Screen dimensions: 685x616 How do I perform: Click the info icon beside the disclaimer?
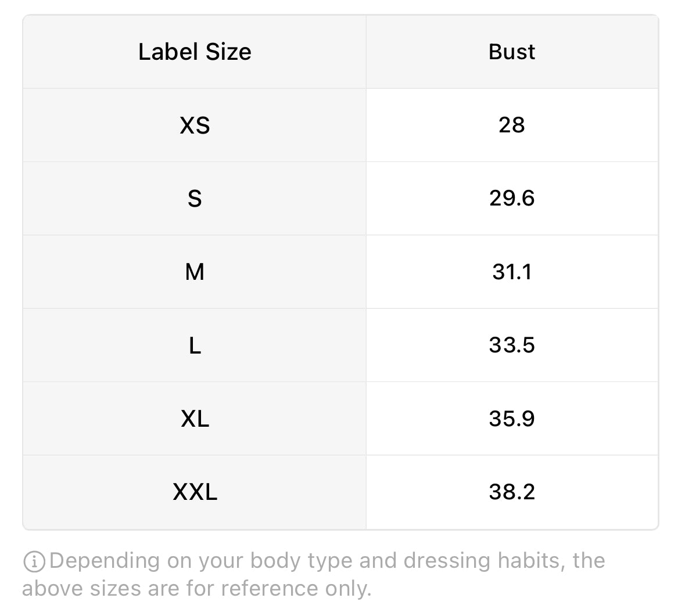[34, 561]
